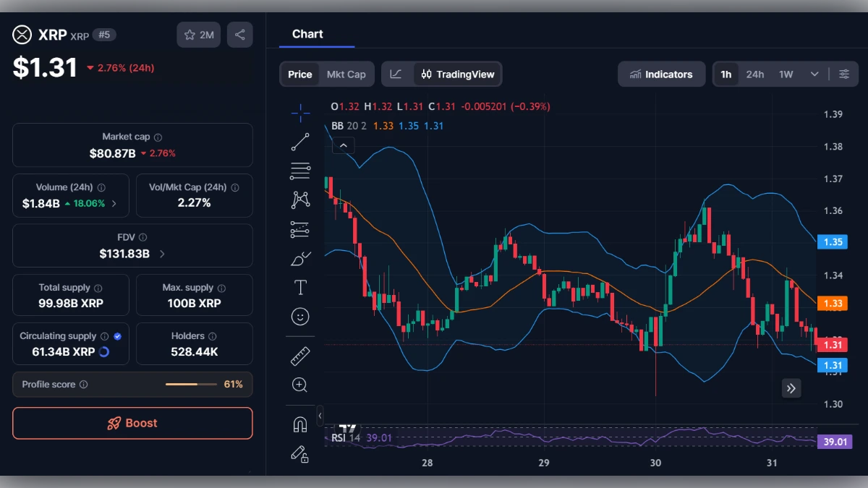This screenshot has height=488, width=868.
Task: Open the Emoji stickers tool
Action: [x=299, y=316]
